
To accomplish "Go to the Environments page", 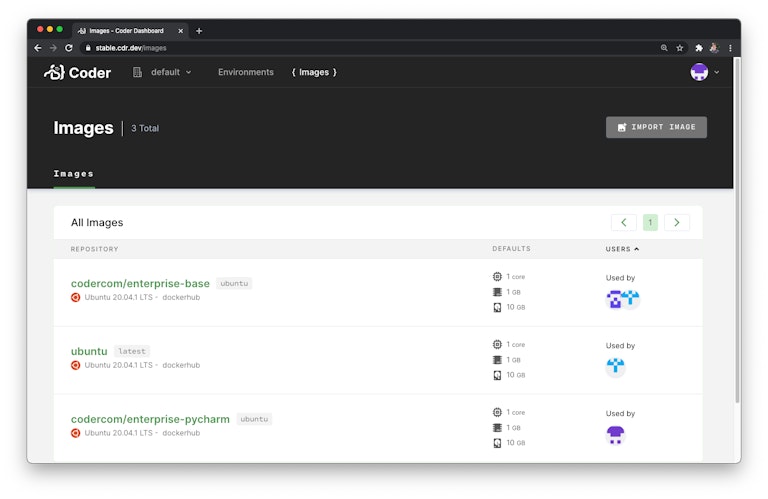I will click(246, 72).
